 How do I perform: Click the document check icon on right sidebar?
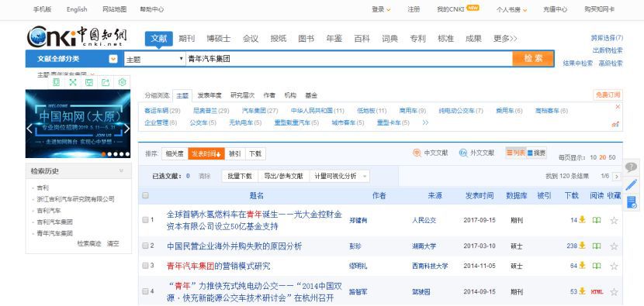[632, 202]
